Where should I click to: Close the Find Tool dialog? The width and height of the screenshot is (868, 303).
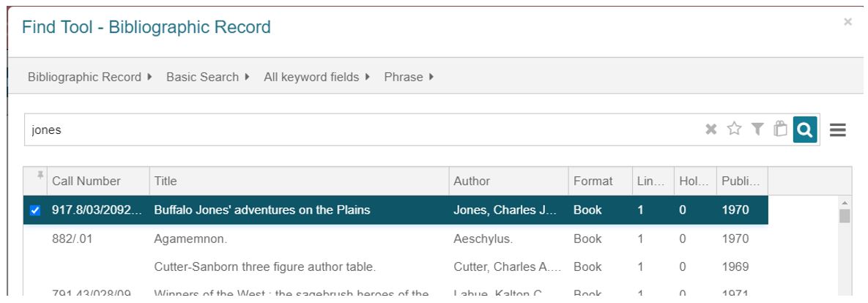coord(847,22)
